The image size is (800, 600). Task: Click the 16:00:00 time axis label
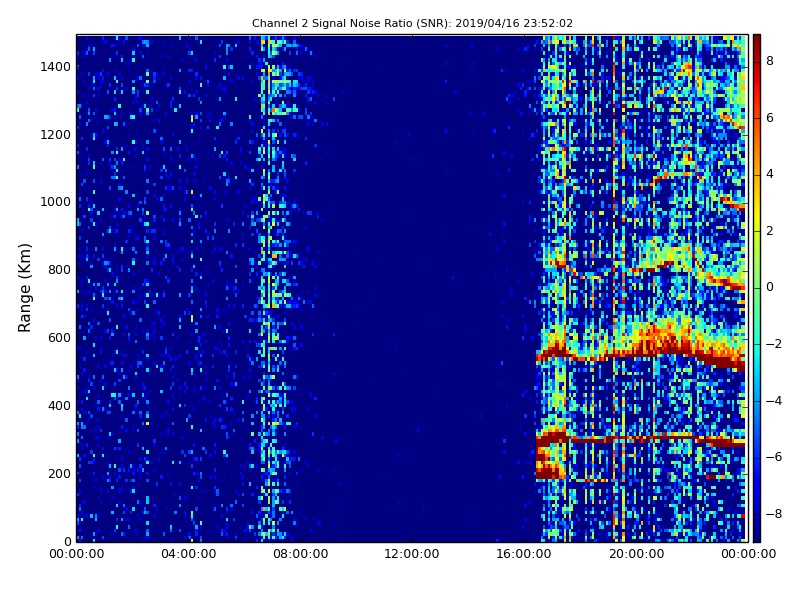pyautogui.click(x=524, y=554)
